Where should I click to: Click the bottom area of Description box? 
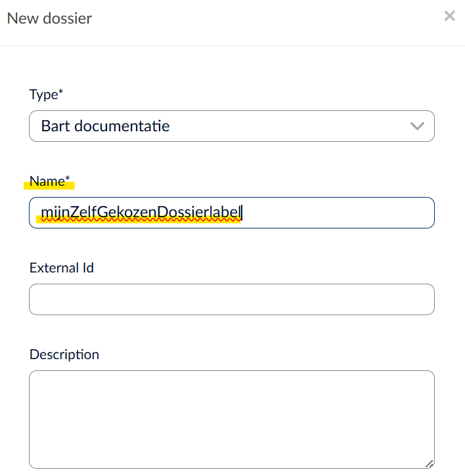(231, 456)
